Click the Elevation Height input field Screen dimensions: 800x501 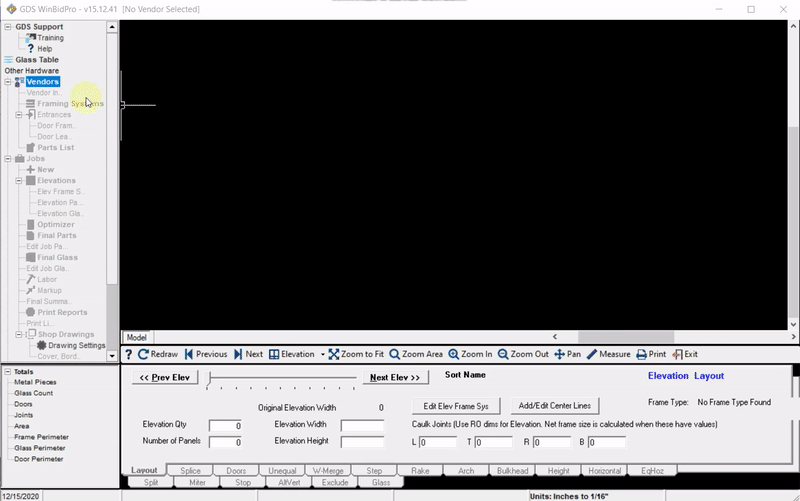(x=362, y=442)
